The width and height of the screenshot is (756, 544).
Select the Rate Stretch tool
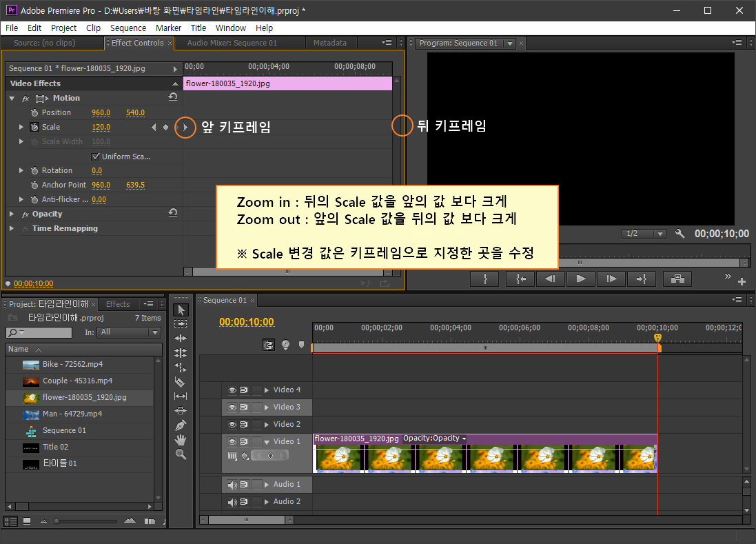click(x=181, y=367)
